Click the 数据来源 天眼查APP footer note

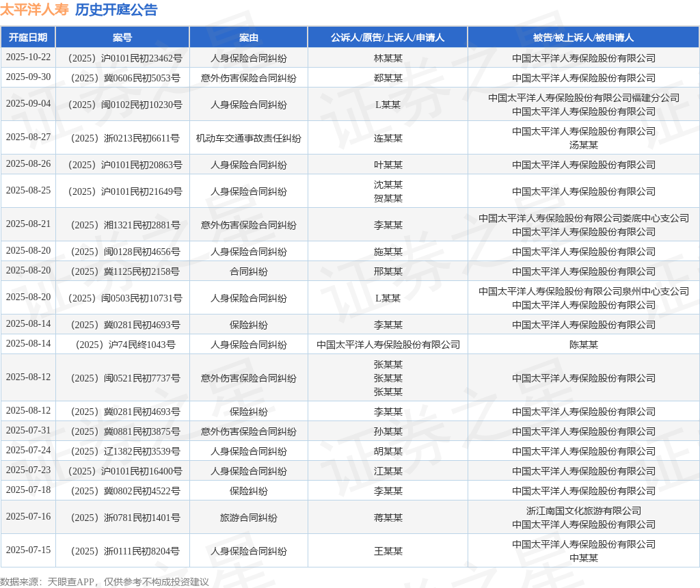pos(105,582)
